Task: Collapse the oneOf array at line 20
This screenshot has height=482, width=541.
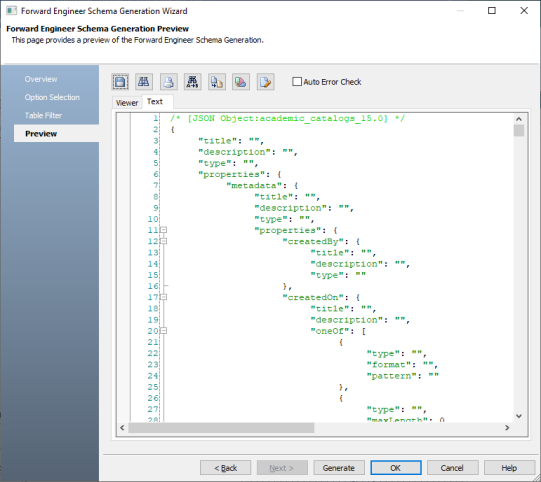Action: (164, 331)
